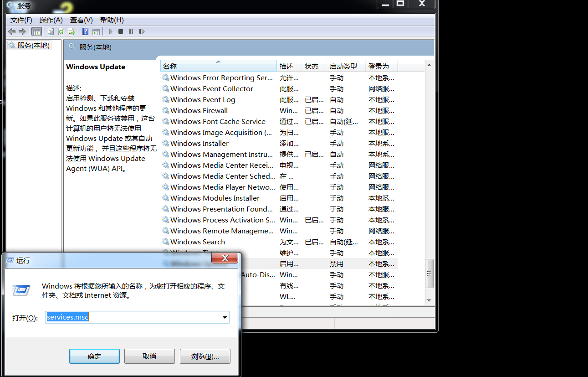Click 网络服... in Windows Event Collector row
This screenshot has height=377, width=588.
click(381, 88)
